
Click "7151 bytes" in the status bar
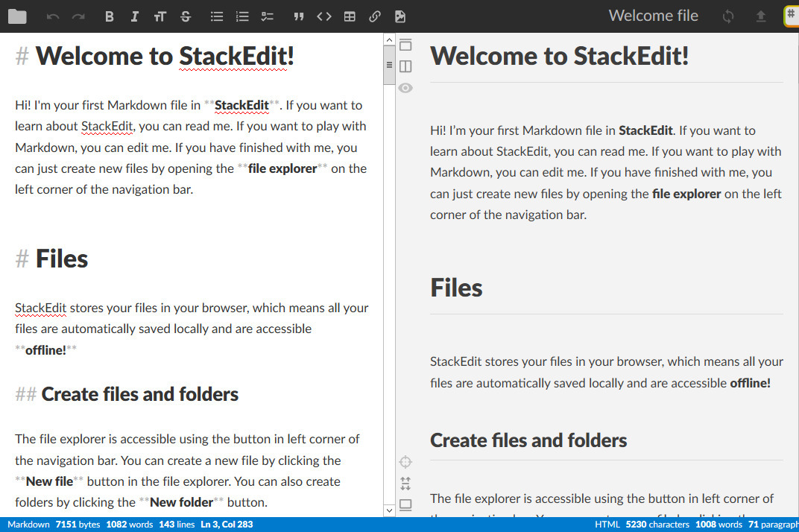(x=78, y=525)
